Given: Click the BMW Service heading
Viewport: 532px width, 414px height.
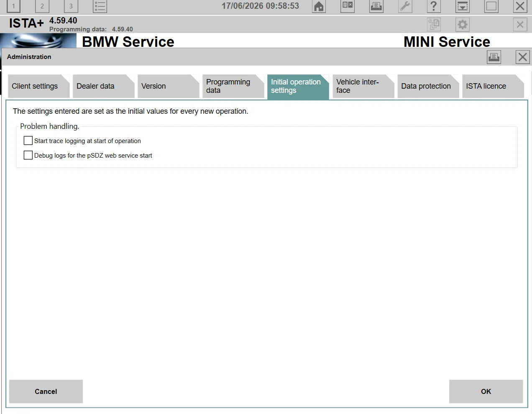Looking at the screenshot, I should pos(128,41).
